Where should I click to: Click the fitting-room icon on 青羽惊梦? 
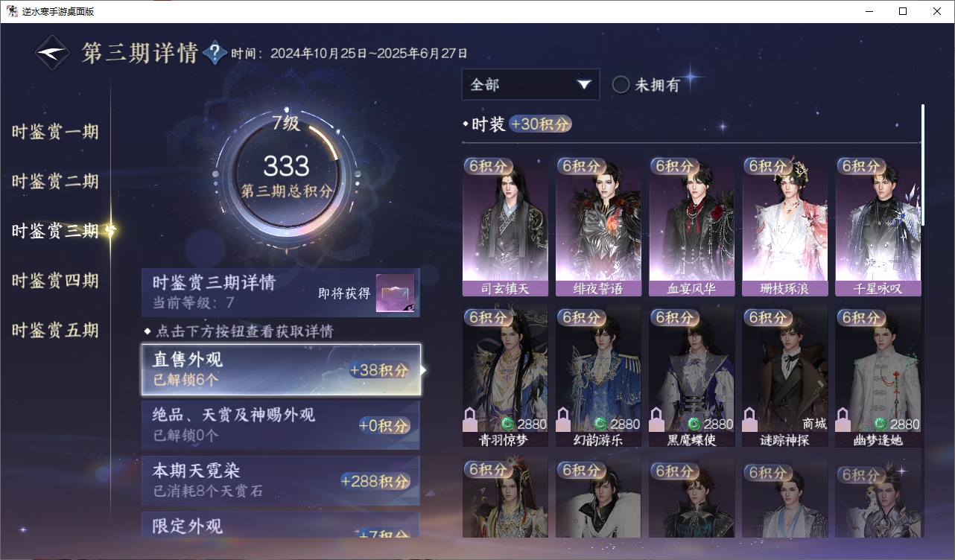[470, 420]
